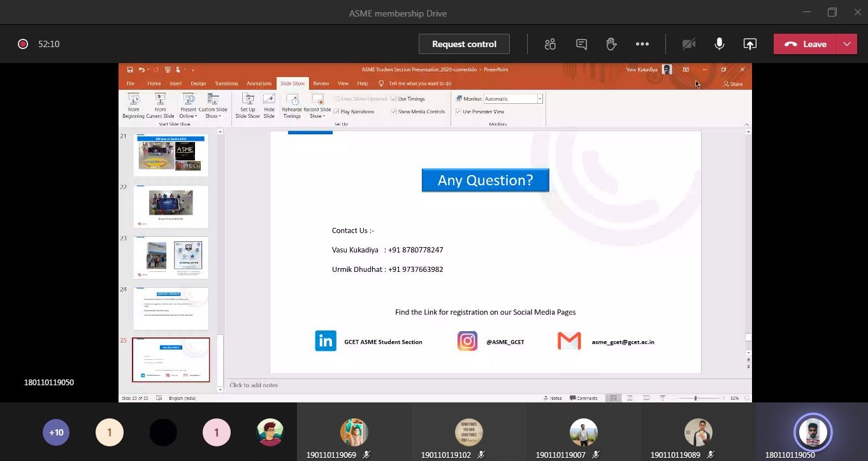Switch to Slide Sorter view
The height and width of the screenshot is (461, 868).
pos(630,398)
